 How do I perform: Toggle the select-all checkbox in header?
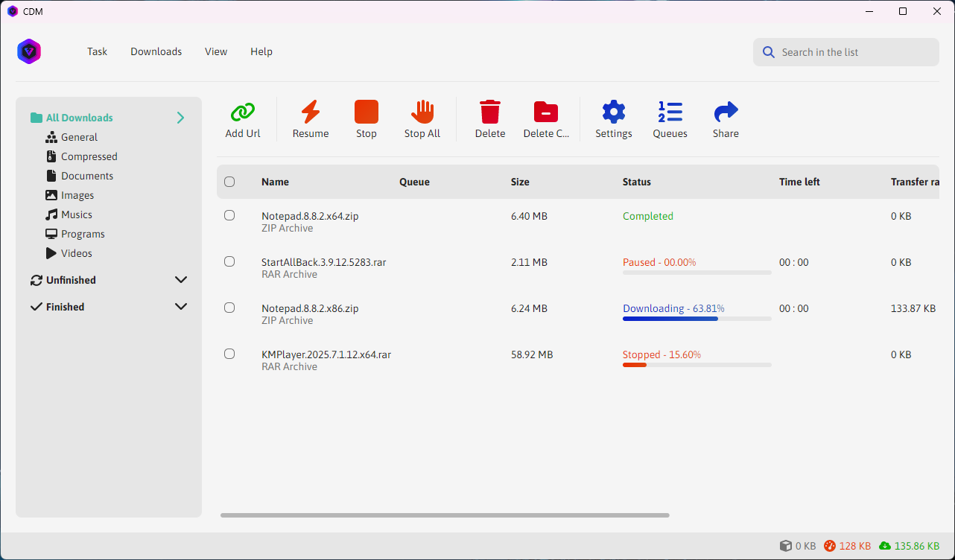pos(229,182)
